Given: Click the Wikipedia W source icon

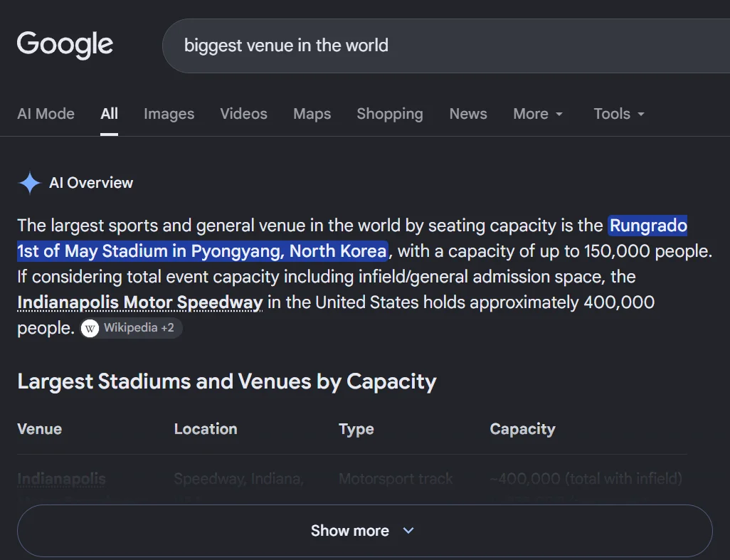Looking at the screenshot, I should [90, 328].
